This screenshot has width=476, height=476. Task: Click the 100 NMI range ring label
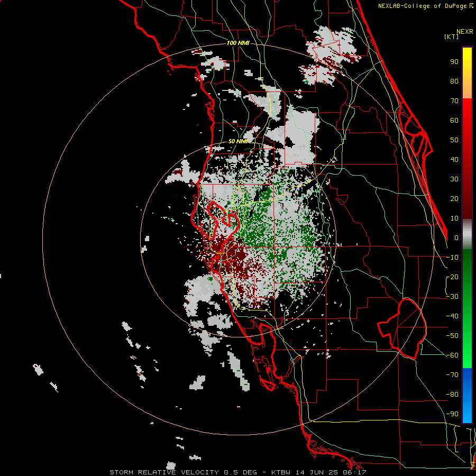coord(238,43)
